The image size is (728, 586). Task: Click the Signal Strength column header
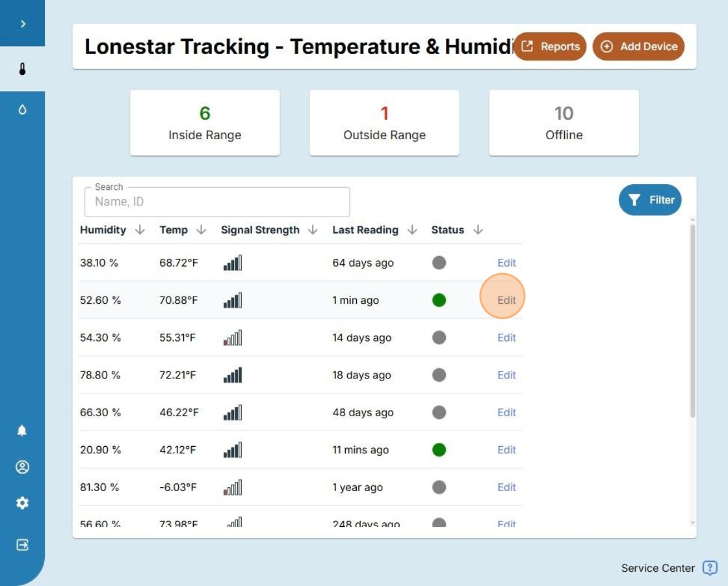pyautogui.click(x=260, y=230)
